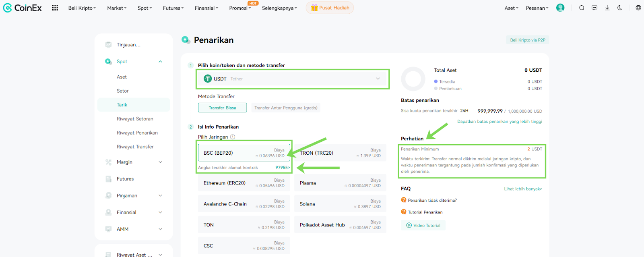Select the BSC (BEP20) network
The height and width of the screenshot is (257, 644).
point(244,153)
